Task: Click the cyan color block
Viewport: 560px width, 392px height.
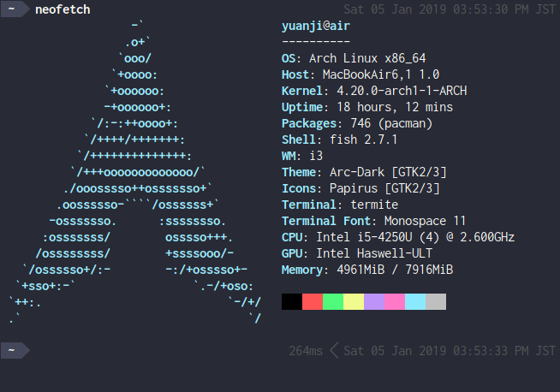Action: pos(415,301)
